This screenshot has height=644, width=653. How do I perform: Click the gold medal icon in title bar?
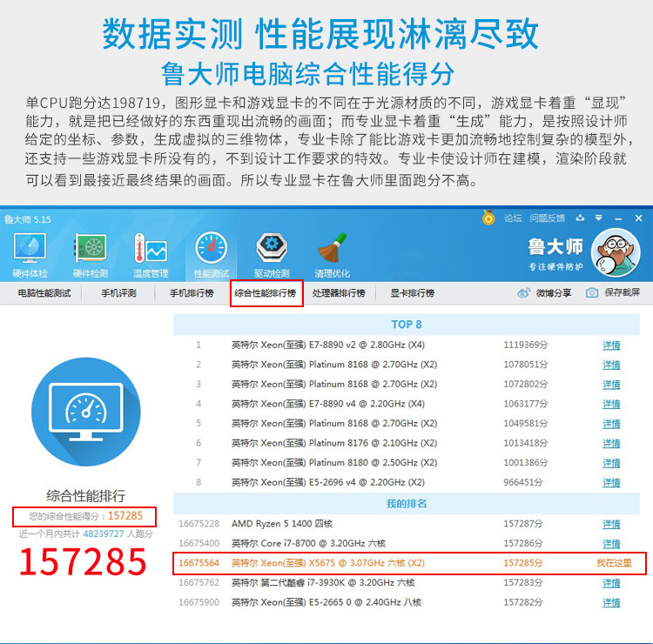coord(488,218)
